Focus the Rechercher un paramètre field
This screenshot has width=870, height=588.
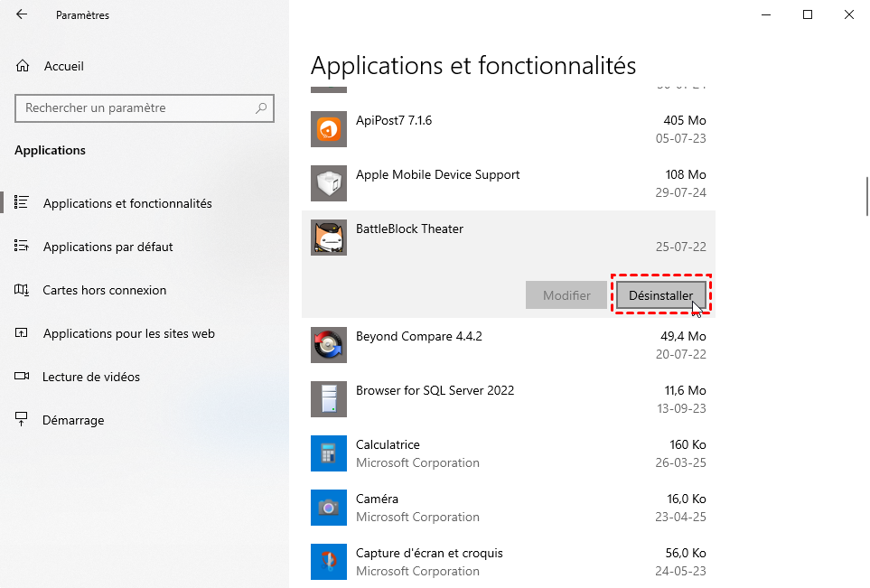pyautogui.click(x=145, y=108)
